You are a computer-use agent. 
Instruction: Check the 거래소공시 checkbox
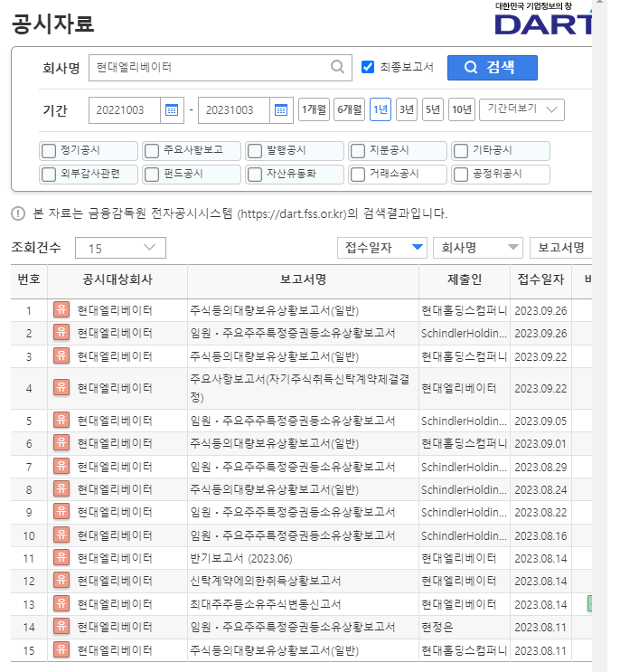coord(358,175)
